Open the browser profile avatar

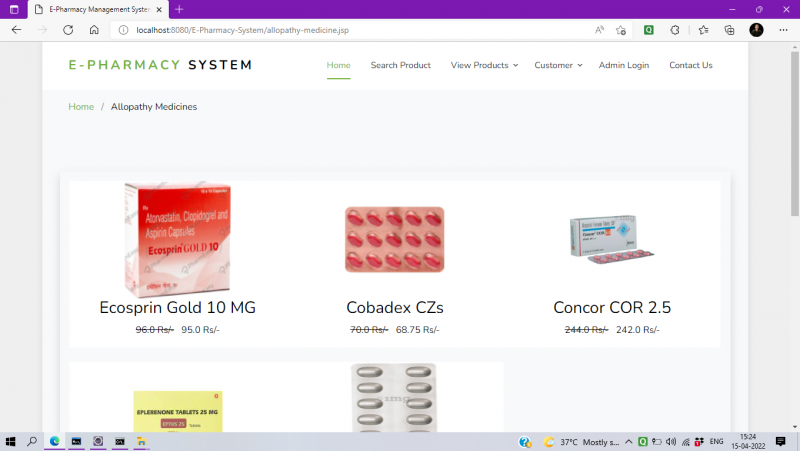(x=756, y=30)
